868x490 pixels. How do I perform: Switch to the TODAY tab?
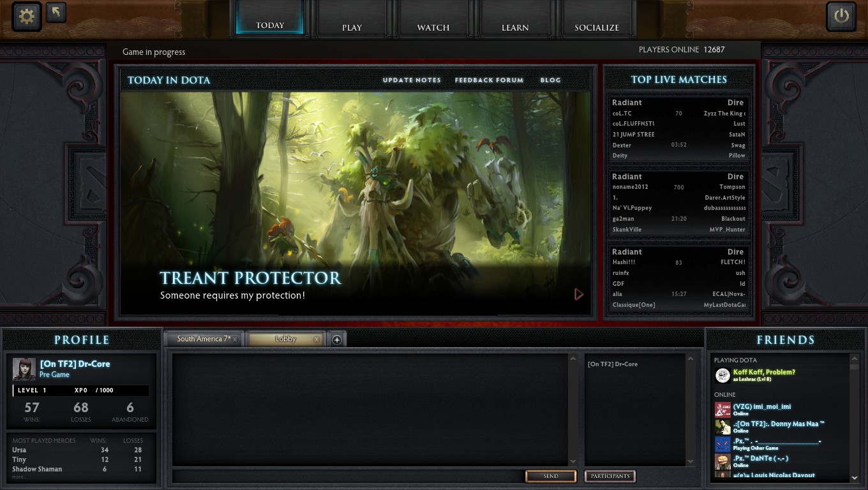(x=270, y=17)
